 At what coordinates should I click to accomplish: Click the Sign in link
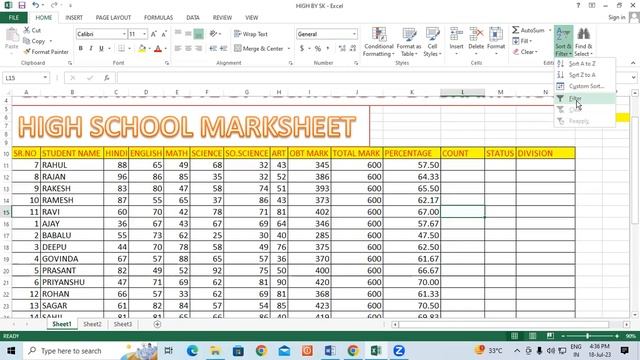[616, 17]
